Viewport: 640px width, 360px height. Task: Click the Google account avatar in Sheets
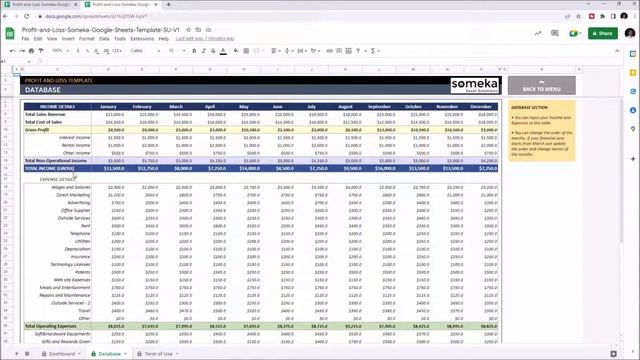[x=630, y=33]
